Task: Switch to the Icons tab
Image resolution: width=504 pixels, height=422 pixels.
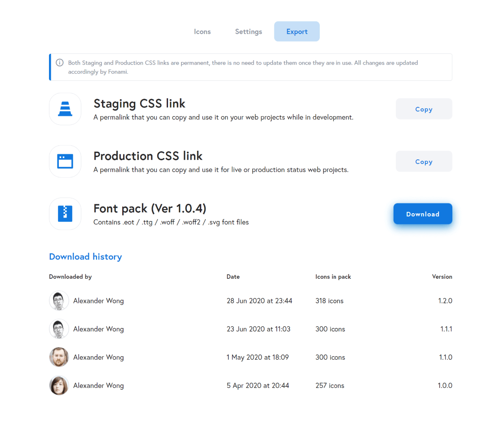Action: pyautogui.click(x=202, y=31)
